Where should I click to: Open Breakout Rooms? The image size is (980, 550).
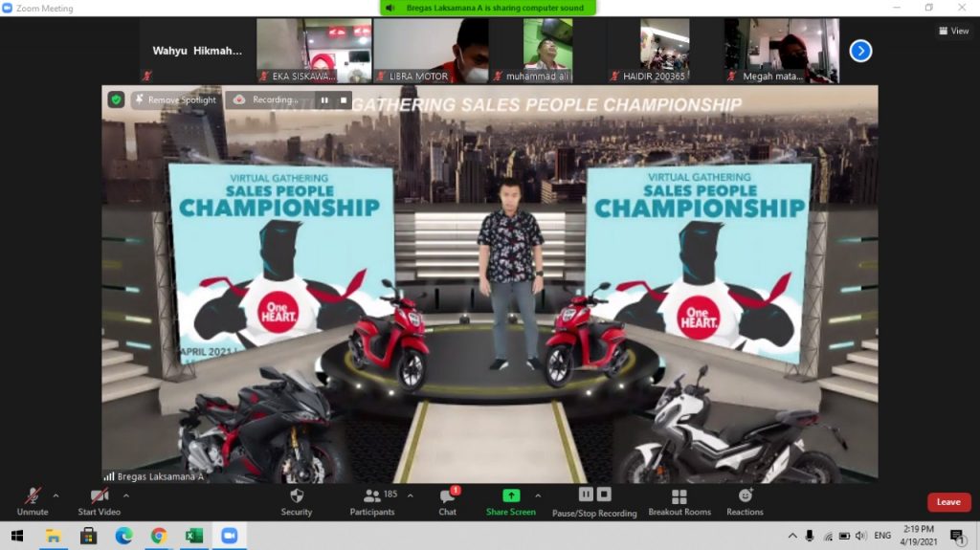pyautogui.click(x=679, y=501)
